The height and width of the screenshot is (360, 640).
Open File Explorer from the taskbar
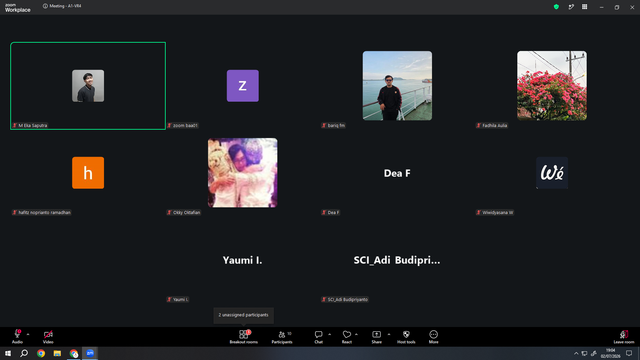coord(57,353)
